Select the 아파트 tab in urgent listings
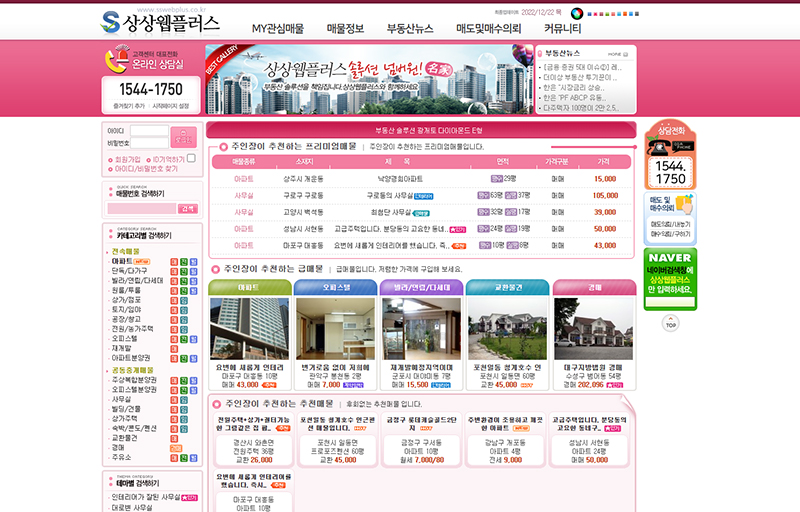The width and height of the screenshot is (800, 512). click(x=249, y=287)
